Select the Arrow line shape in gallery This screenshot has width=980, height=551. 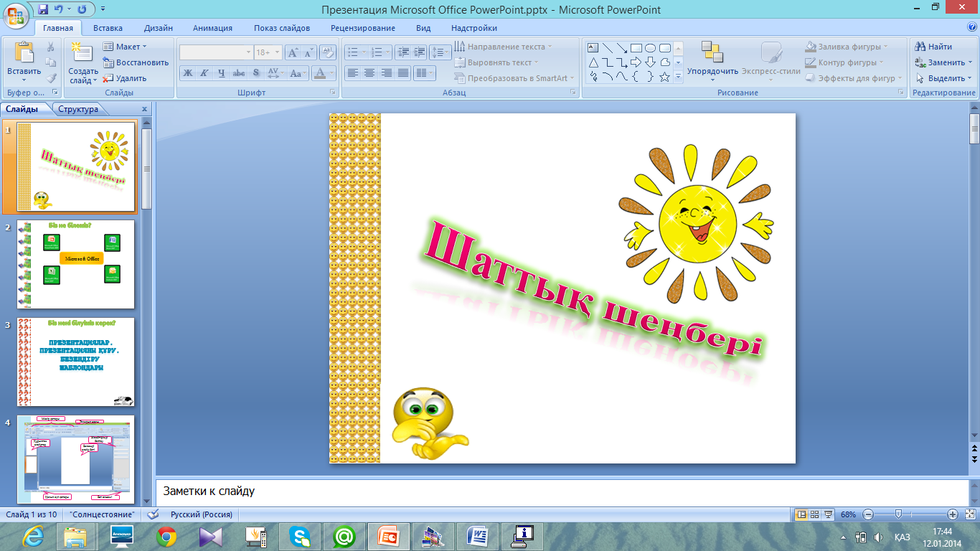point(621,48)
